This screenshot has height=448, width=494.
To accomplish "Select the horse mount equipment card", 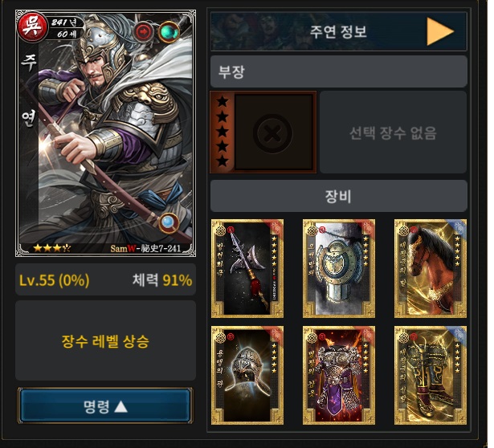I will (x=431, y=268).
